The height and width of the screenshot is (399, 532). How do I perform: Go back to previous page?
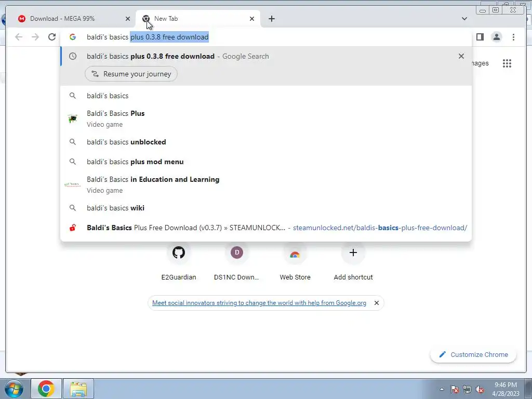point(19,37)
